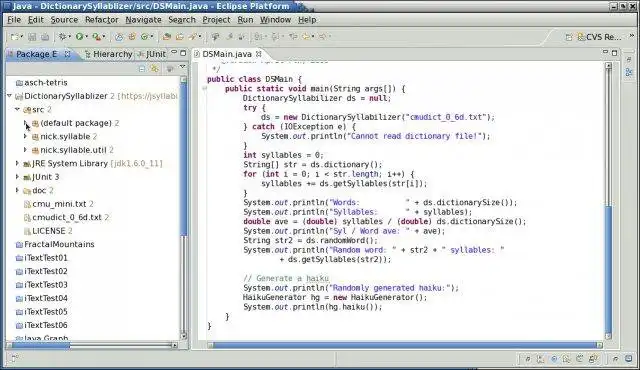Expand the JRE System Library node
The width and height of the screenshot is (640, 370).
click(17, 163)
